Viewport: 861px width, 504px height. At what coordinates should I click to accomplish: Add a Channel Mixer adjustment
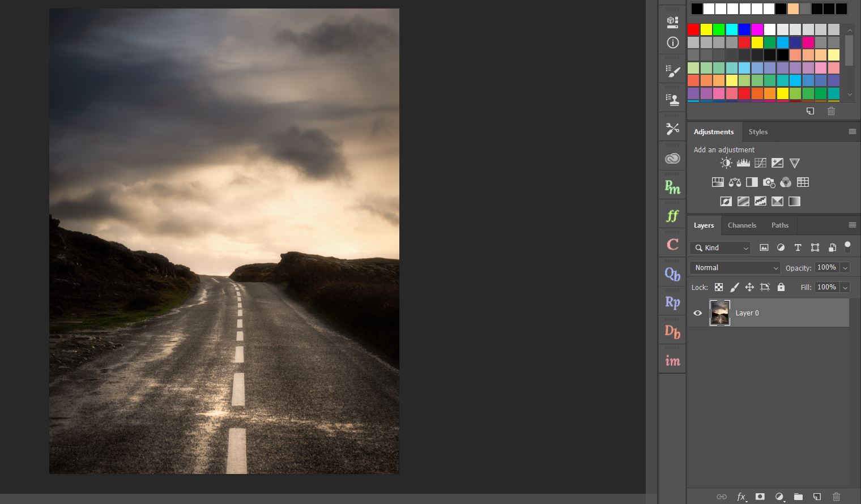[x=786, y=182]
